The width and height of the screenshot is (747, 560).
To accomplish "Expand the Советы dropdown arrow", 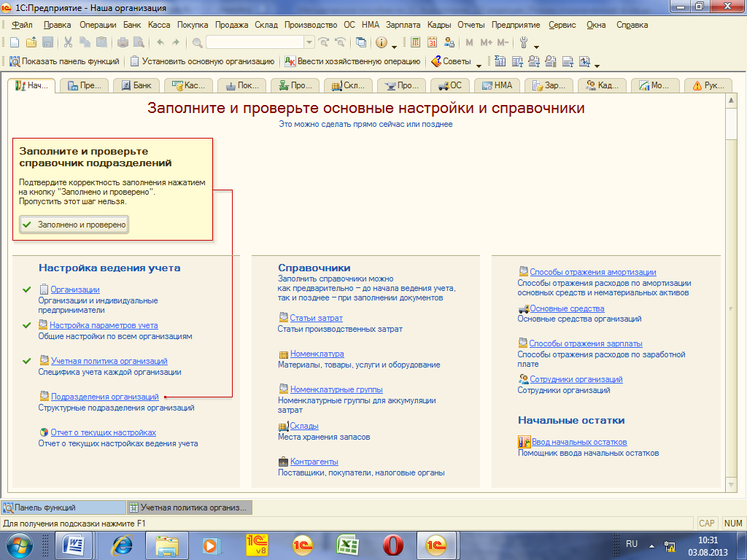I will click(x=479, y=66).
